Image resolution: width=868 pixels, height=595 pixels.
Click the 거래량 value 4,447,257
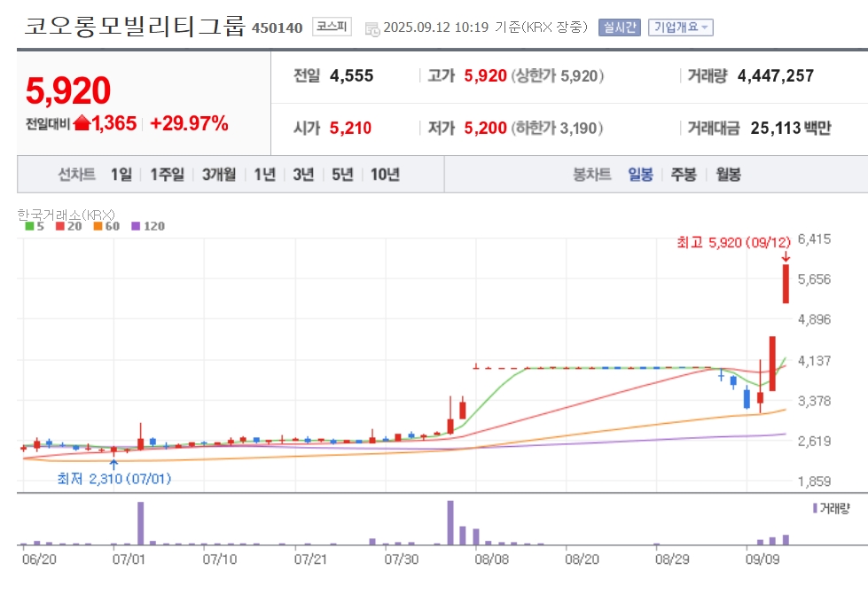click(x=776, y=75)
